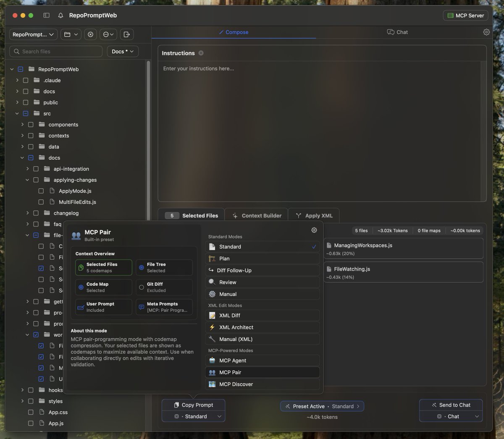Tick the components folder checkbox

click(31, 125)
